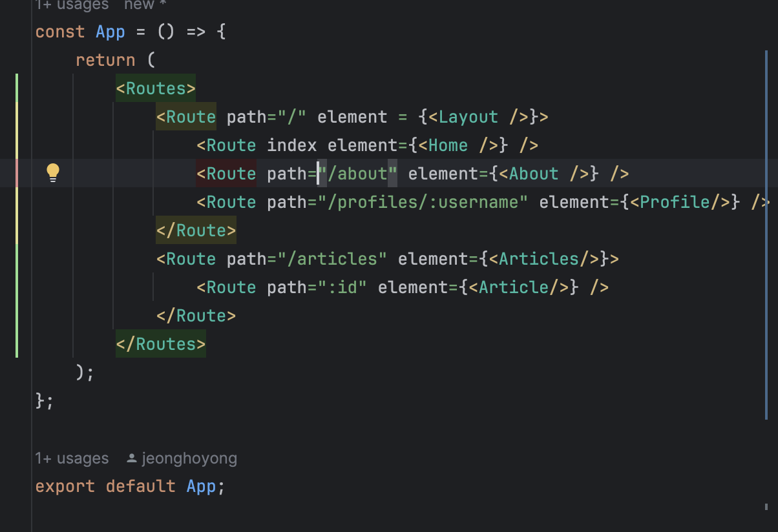
Task: Click the closing </Route> tag after the :id route
Action: click(x=196, y=316)
